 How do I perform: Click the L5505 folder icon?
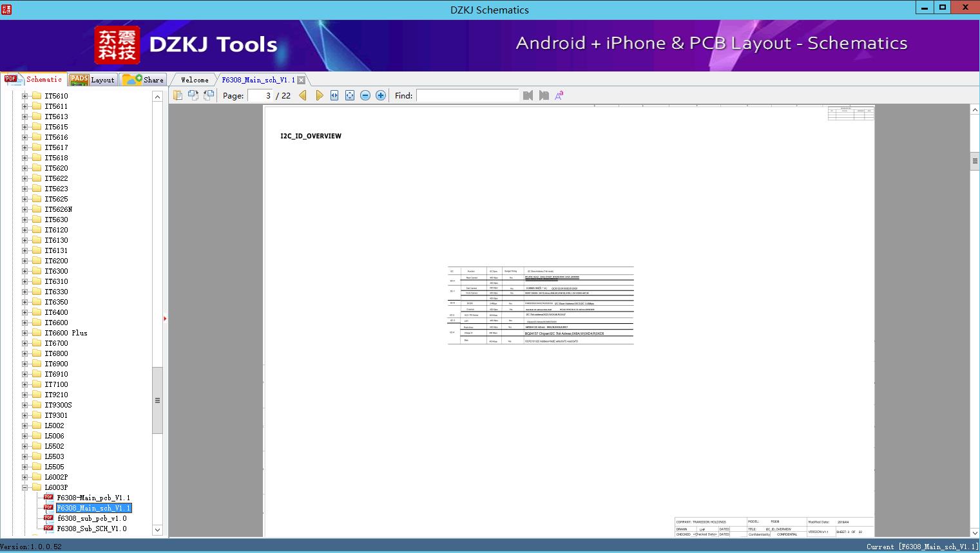pos(37,467)
